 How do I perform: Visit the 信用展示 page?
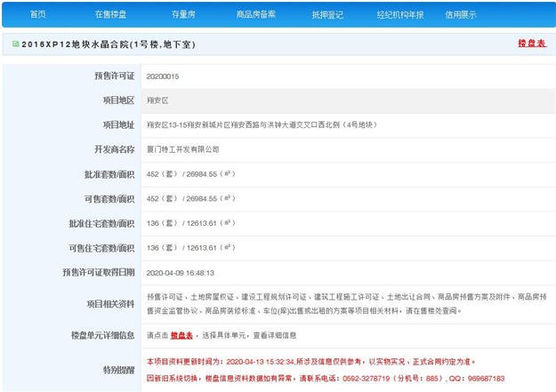461,14
